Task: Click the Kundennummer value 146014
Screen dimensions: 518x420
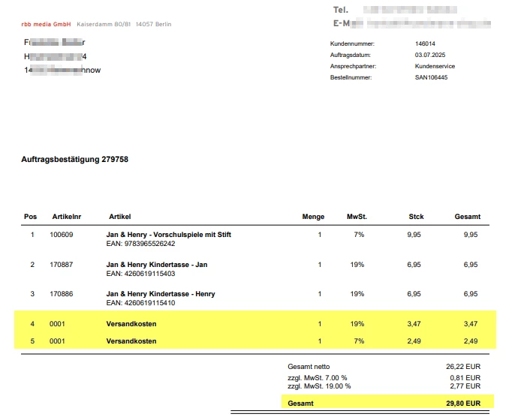Action: pyautogui.click(x=425, y=43)
